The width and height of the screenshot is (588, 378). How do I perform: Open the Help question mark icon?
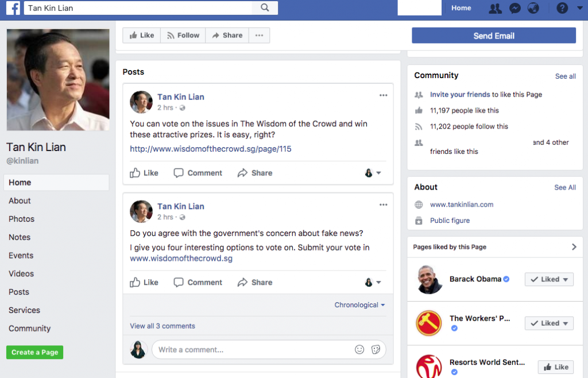point(562,8)
